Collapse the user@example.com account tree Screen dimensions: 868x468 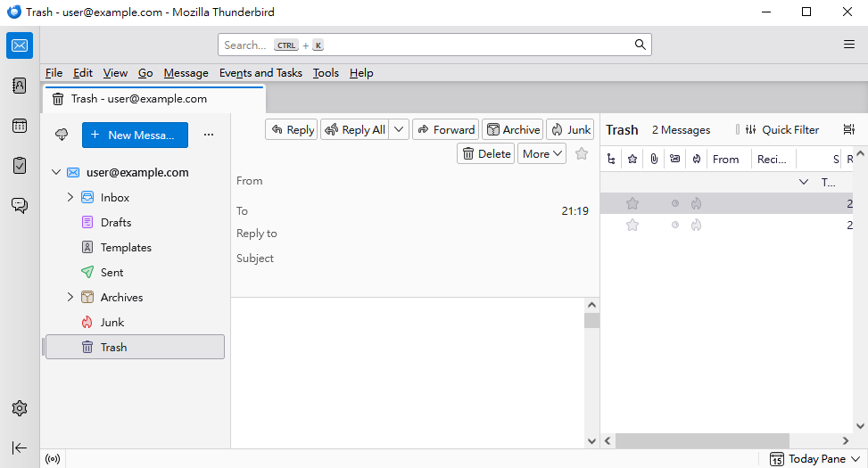point(56,172)
